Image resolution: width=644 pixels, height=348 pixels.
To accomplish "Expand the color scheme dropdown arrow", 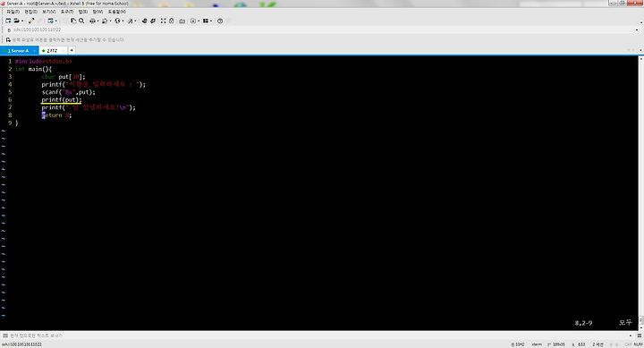I will (110, 21).
